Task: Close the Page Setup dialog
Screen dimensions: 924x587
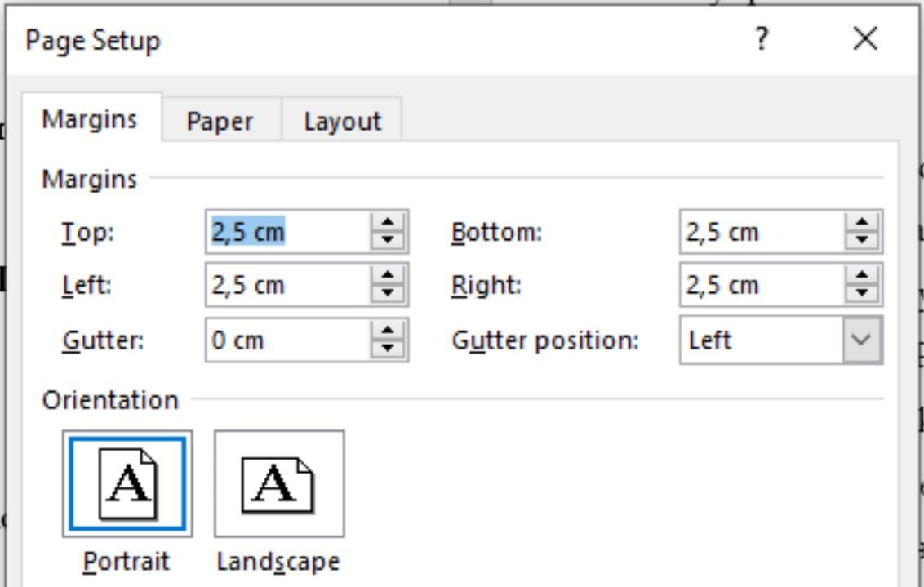Action: (x=865, y=39)
